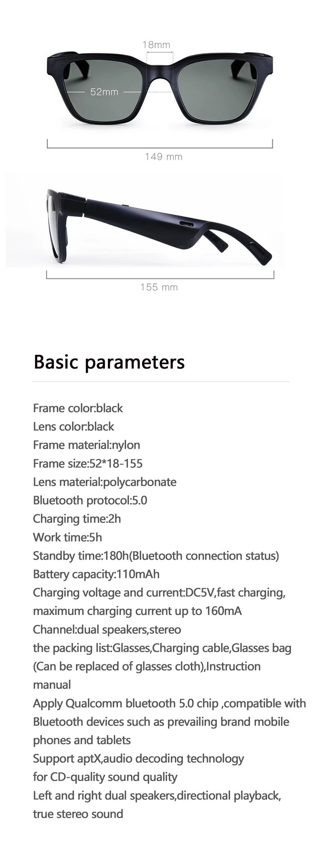This screenshot has width=322, height=868.
Task: Click the front view sunglasses image
Action: pos(160,86)
